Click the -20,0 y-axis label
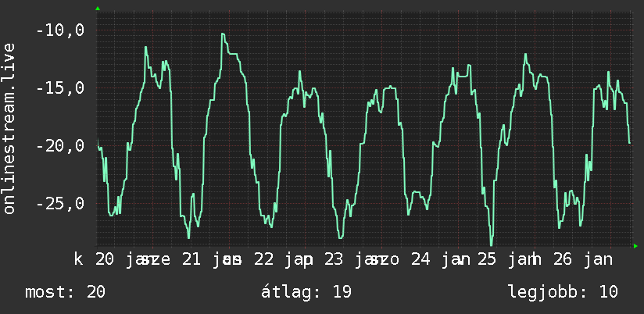The height and width of the screenshot is (314, 644). 60,146
